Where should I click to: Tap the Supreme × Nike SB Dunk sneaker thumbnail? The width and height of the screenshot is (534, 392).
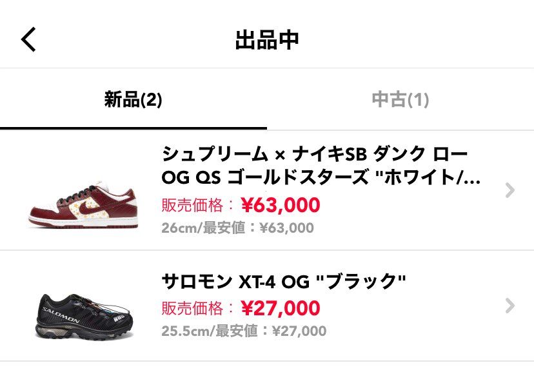tap(80, 205)
